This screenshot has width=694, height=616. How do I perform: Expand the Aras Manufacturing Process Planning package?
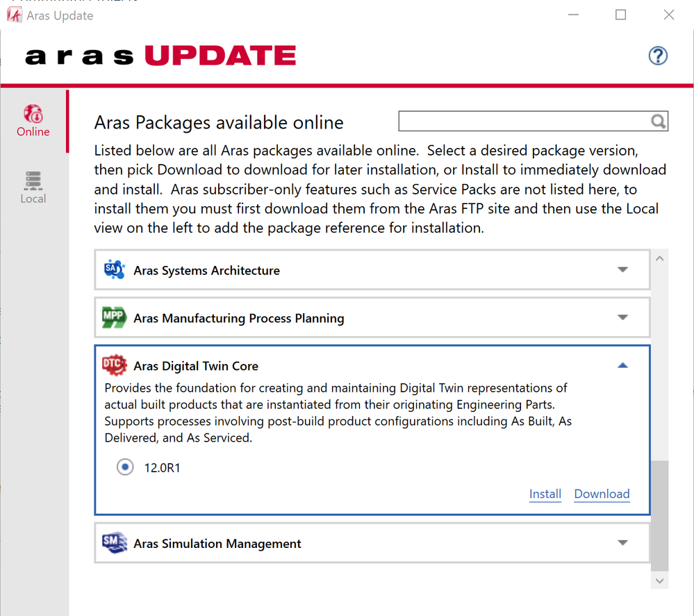622,317
